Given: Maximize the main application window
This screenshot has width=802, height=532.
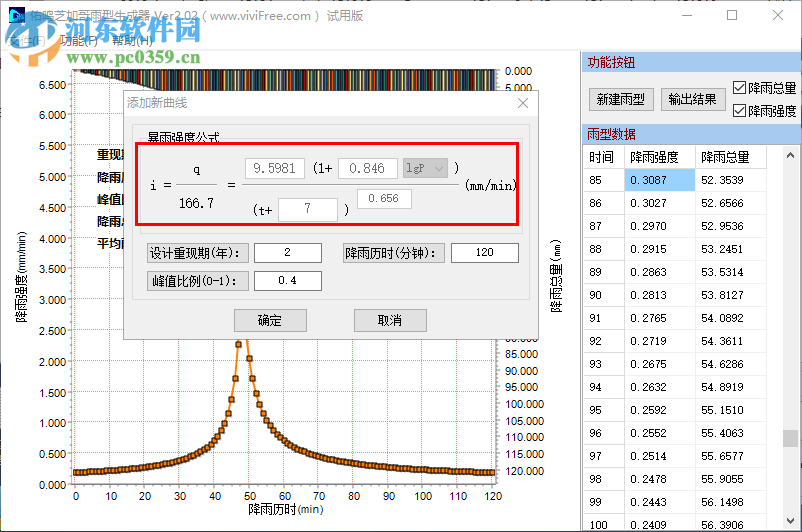Looking at the screenshot, I should (x=732, y=15).
